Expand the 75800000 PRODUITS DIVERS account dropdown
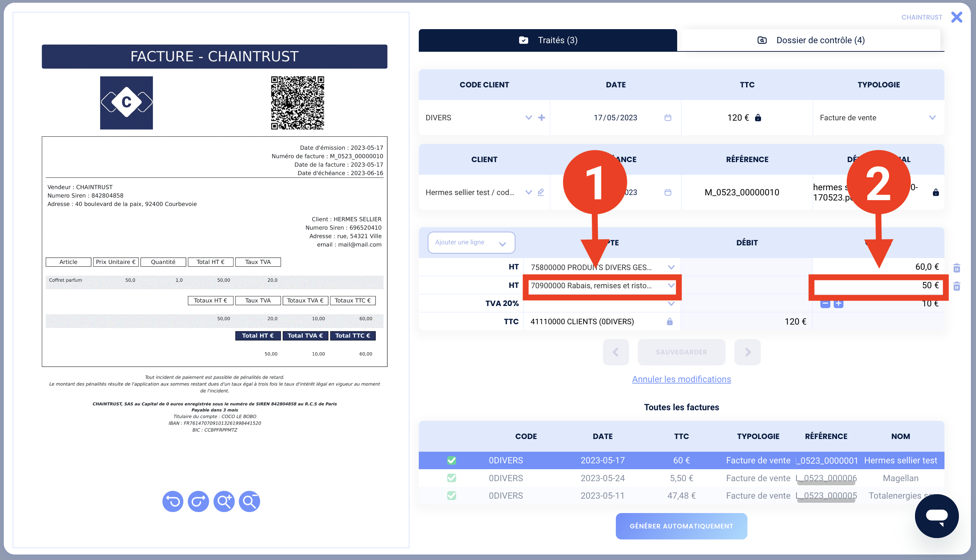This screenshot has width=976, height=560. point(671,267)
